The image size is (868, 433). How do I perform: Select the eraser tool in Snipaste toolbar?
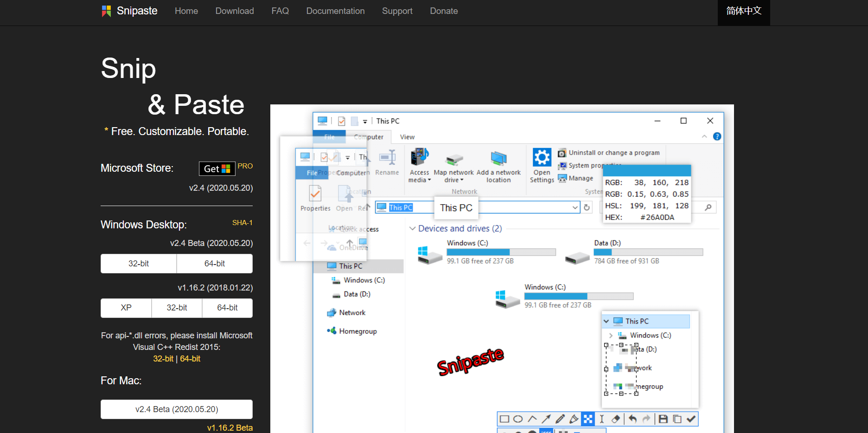tap(616, 419)
